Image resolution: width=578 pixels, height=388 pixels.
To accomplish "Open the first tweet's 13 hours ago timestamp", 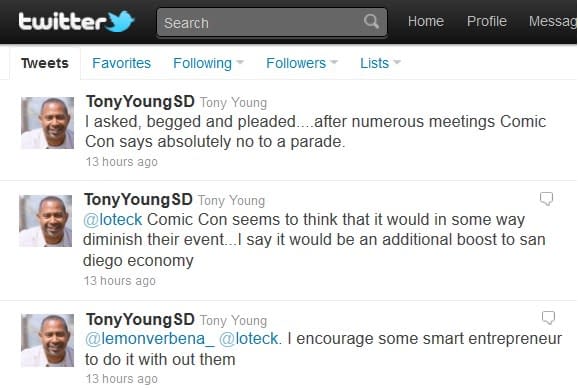I will point(122,162).
